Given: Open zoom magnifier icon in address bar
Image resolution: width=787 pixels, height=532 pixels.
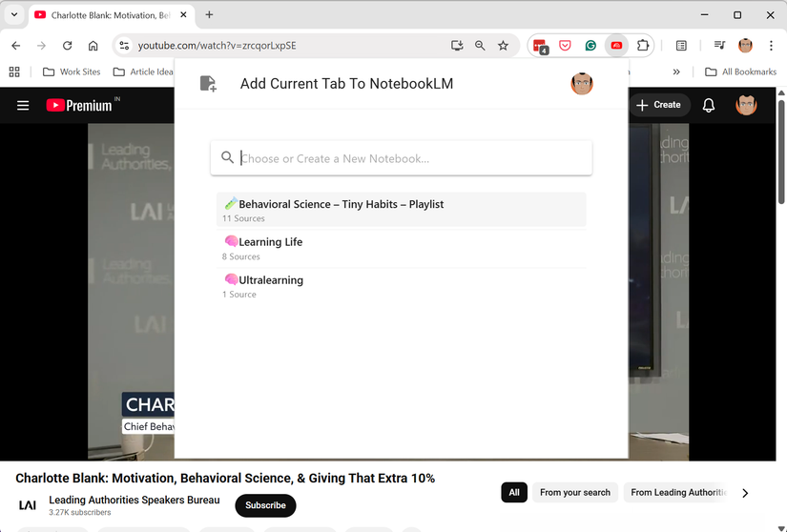Looking at the screenshot, I should pos(480,46).
